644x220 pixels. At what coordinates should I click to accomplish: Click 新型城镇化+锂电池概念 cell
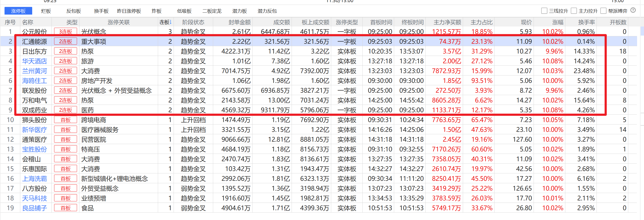pyautogui.click(x=114, y=179)
